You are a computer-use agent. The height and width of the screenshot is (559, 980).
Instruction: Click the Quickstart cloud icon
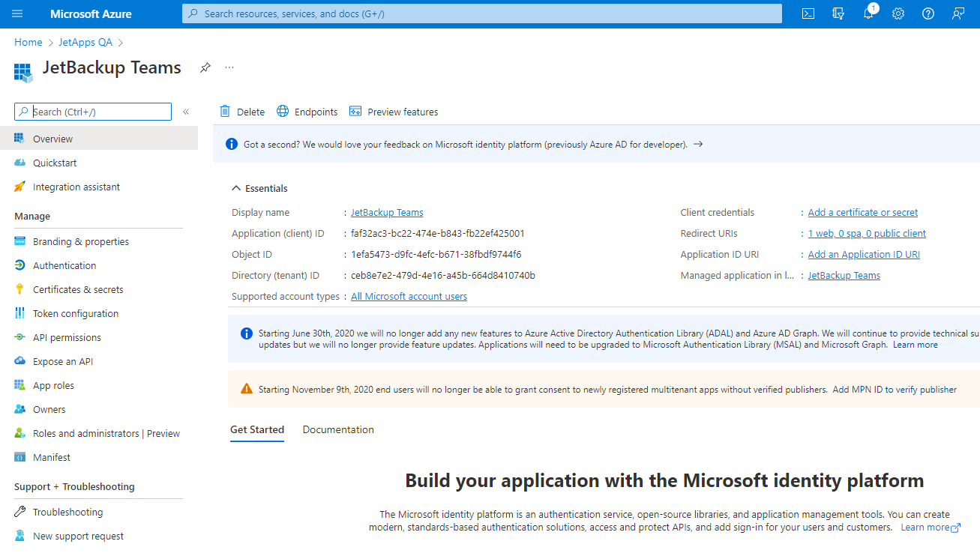tap(19, 163)
